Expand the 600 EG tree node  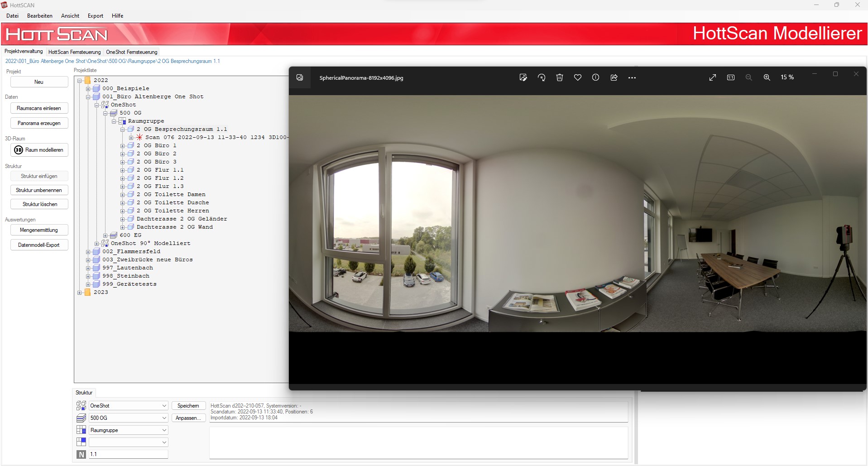pyautogui.click(x=106, y=235)
